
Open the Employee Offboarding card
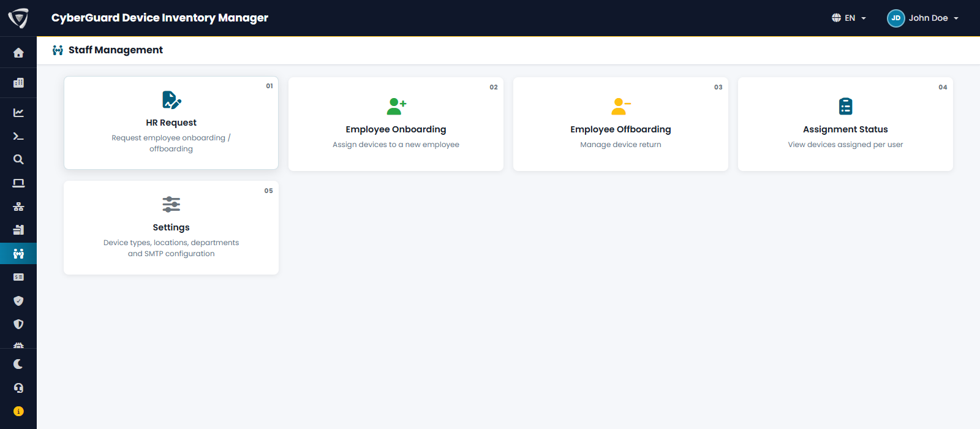(620, 124)
